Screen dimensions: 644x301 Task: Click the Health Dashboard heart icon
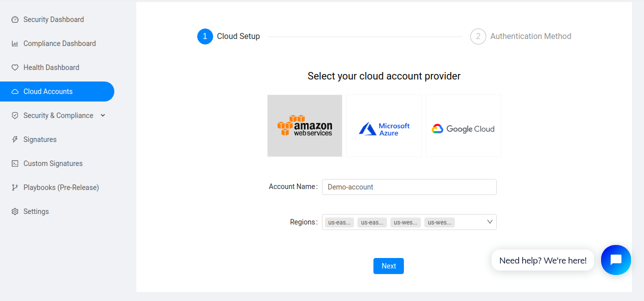click(15, 67)
